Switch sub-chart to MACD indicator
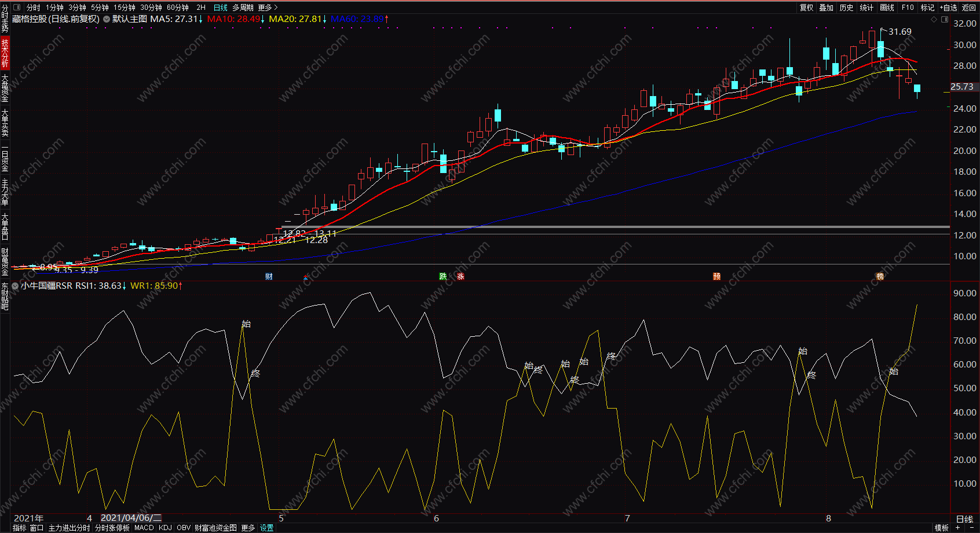The height and width of the screenshot is (533, 980). pos(144,528)
